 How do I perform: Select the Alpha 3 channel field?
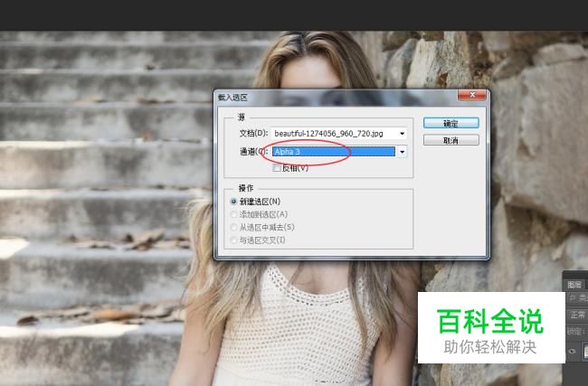pos(334,152)
